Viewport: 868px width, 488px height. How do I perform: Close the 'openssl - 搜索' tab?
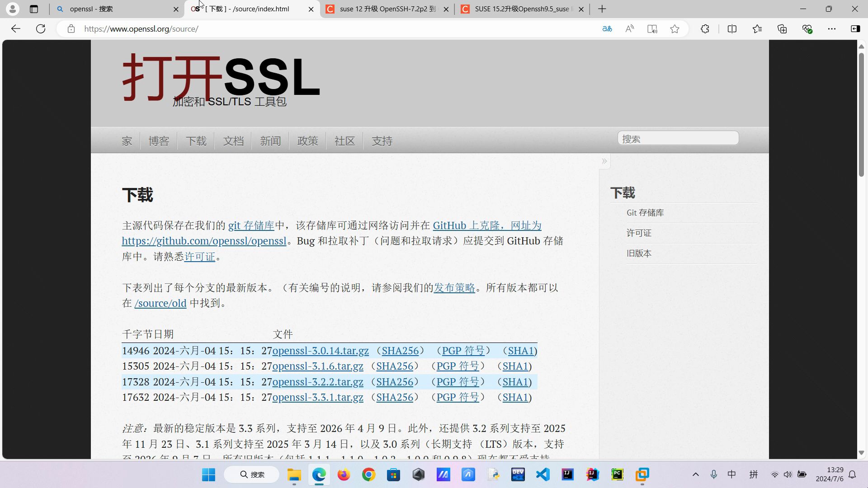click(176, 9)
